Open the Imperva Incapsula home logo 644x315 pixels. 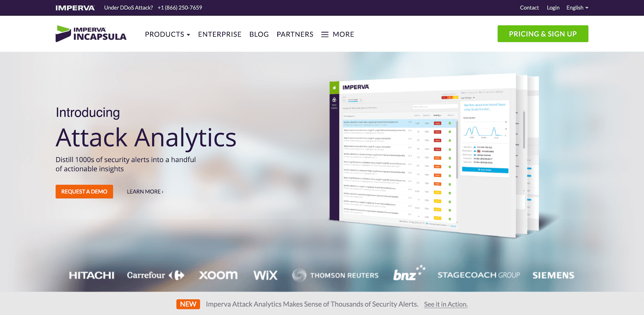coord(91,34)
